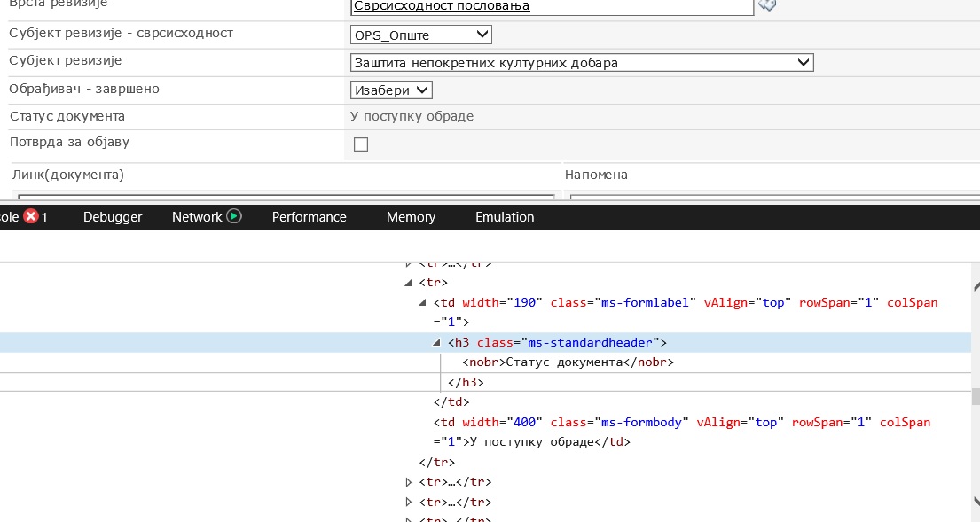
Task: Expand the second collapsed <tr> node below
Action: click(x=408, y=502)
